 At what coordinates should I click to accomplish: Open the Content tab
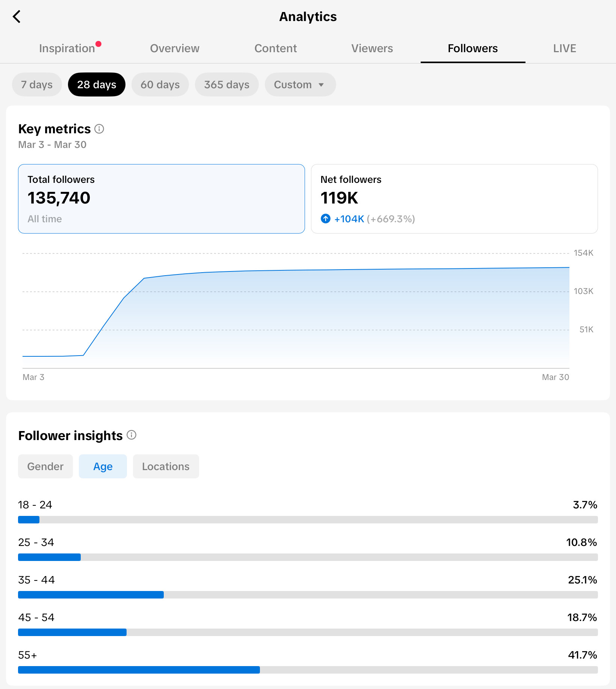(x=276, y=48)
